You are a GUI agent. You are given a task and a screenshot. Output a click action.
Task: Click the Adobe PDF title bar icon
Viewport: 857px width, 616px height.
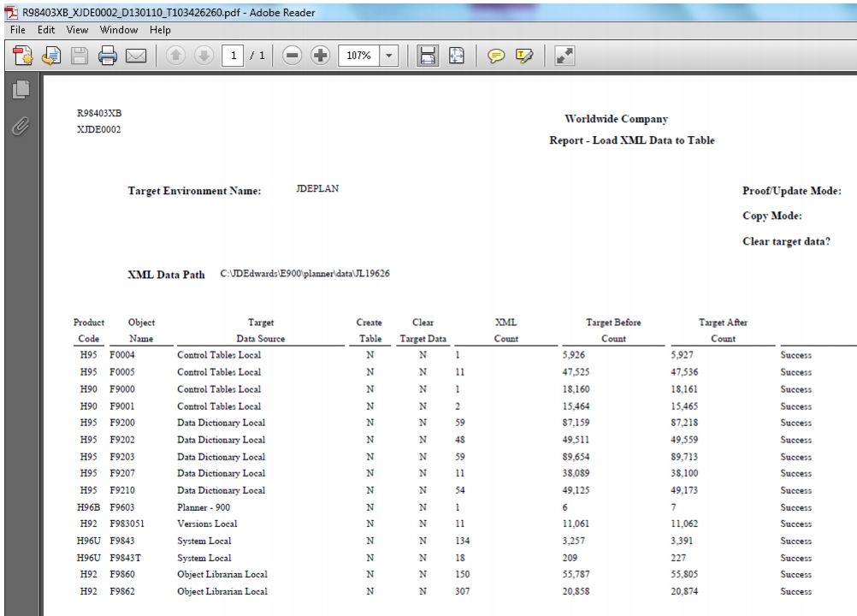coord(11,12)
